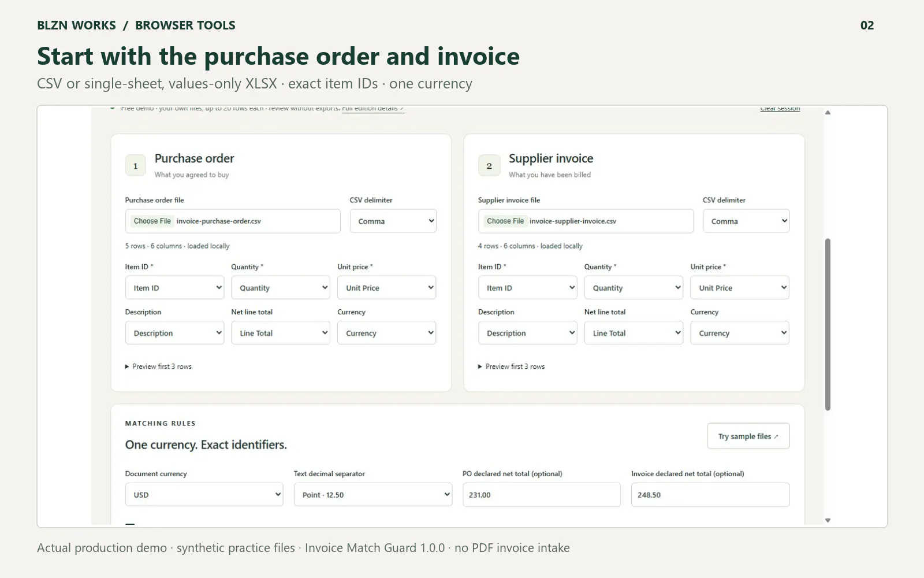Open supplier invoice Net line total dropdown
This screenshot has width=924, height=578.
click(x=634, y=333)
